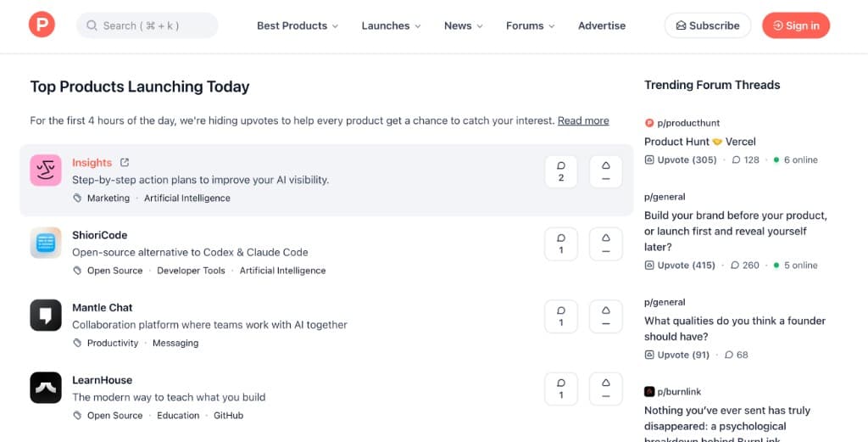
Task: Open the Mantle Chat product title
Action: click(x=103, y=307)
